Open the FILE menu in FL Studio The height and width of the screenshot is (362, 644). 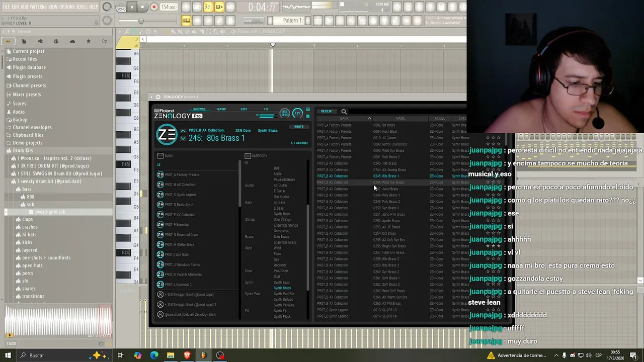[6, 7]
